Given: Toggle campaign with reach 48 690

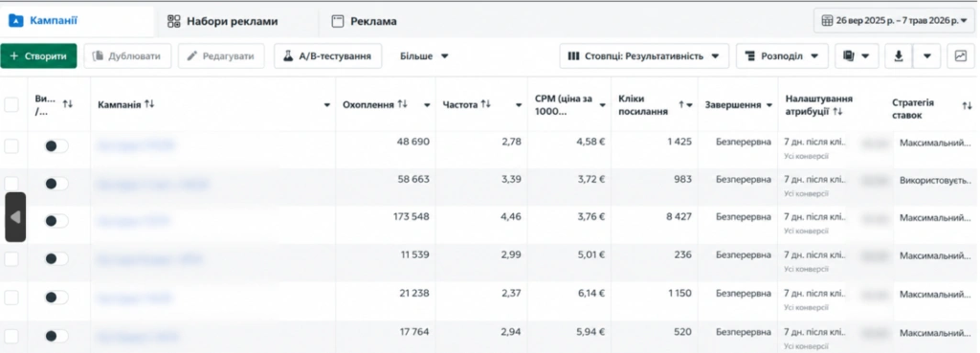Looking at the screenshot, I should click(x=56, y=145).
